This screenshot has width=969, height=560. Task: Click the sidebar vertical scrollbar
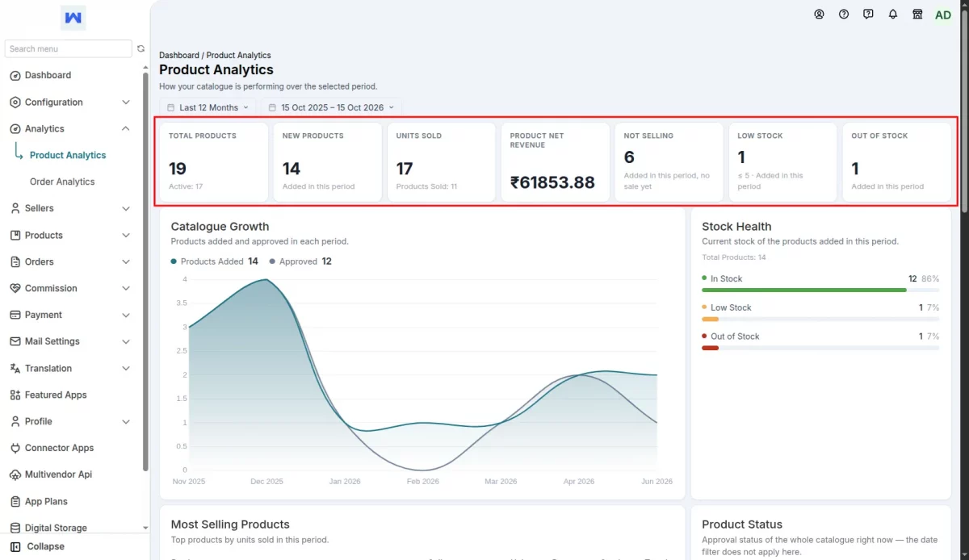[x=145, y=270]
